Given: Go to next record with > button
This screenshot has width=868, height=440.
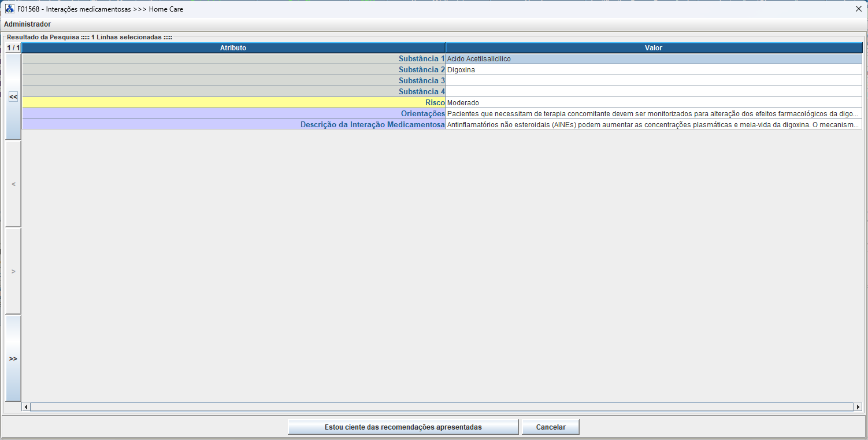Looking at the screenshot, I should 13,271.
